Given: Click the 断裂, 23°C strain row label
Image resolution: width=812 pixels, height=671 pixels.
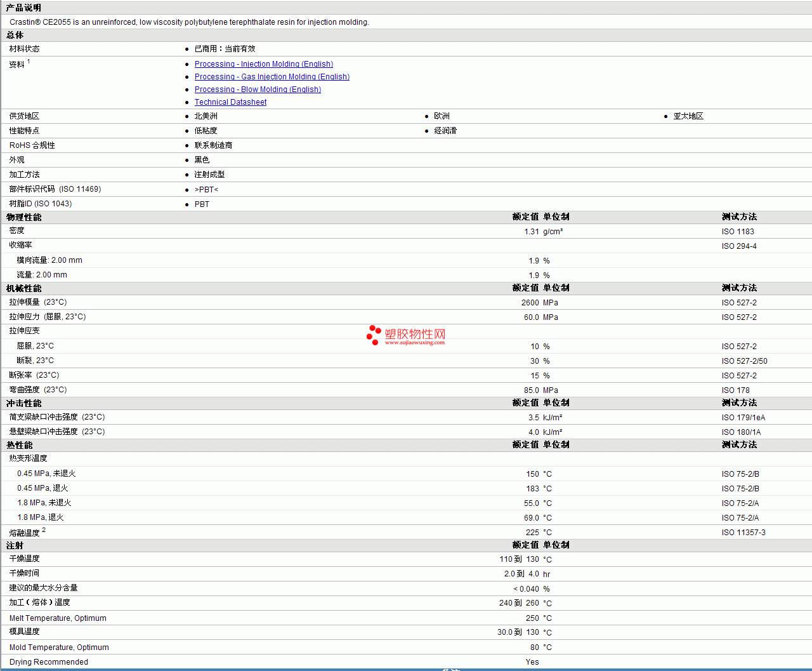Looking at the screenshot, I should click(35, 361).
